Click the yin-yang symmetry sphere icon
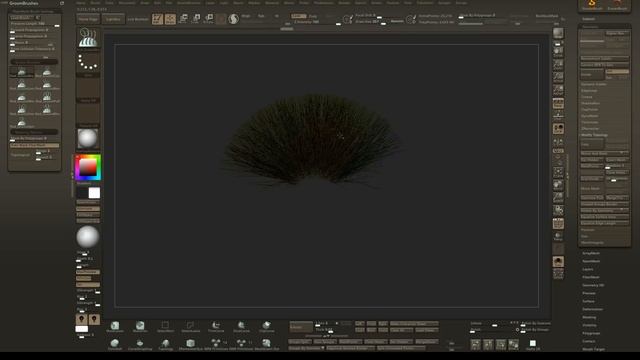Viewport: 640px width, 360px height. 233,19
